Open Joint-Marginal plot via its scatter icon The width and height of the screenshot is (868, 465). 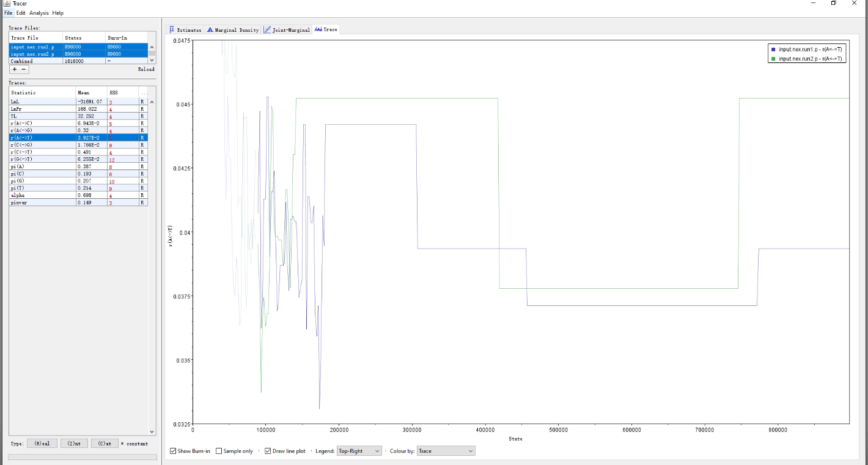(268, 29)
